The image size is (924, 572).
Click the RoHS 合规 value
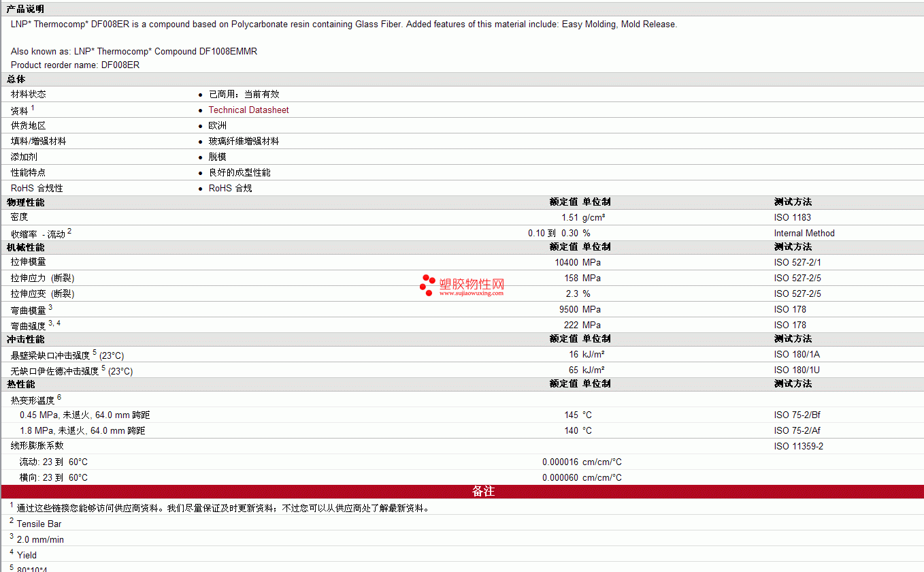pos(230,188)
